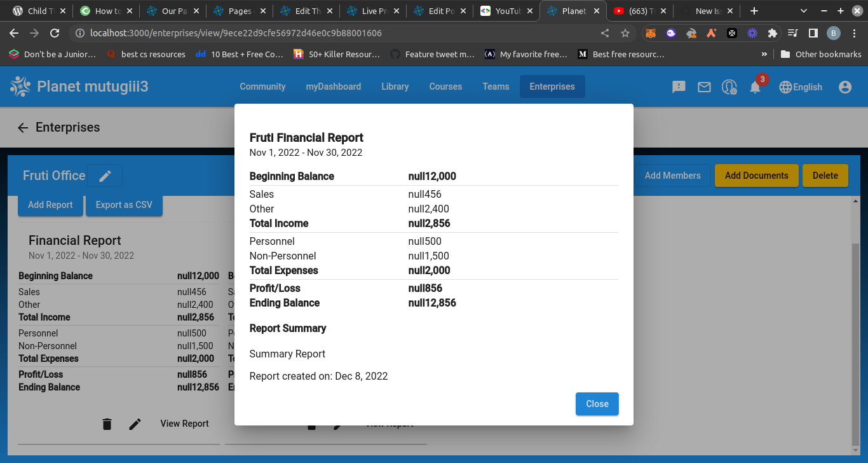
Task: Export the report as CSV
Action: (124, 205)
